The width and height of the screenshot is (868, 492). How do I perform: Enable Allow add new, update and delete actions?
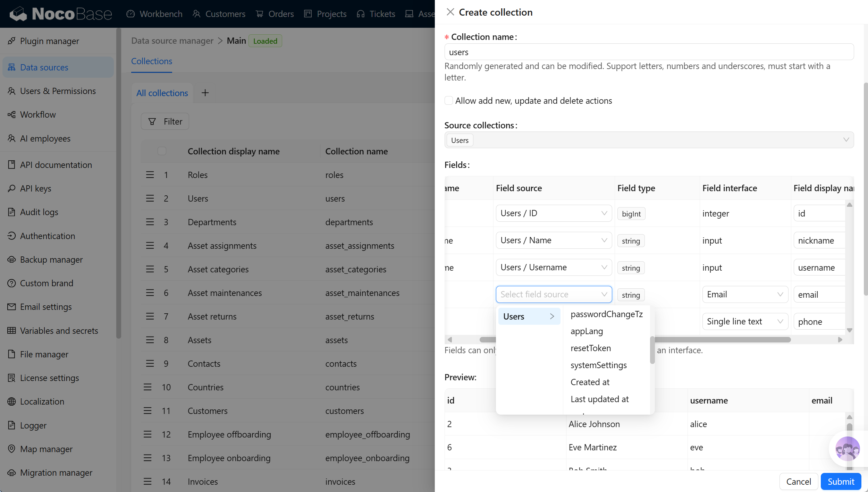point(449,101)
